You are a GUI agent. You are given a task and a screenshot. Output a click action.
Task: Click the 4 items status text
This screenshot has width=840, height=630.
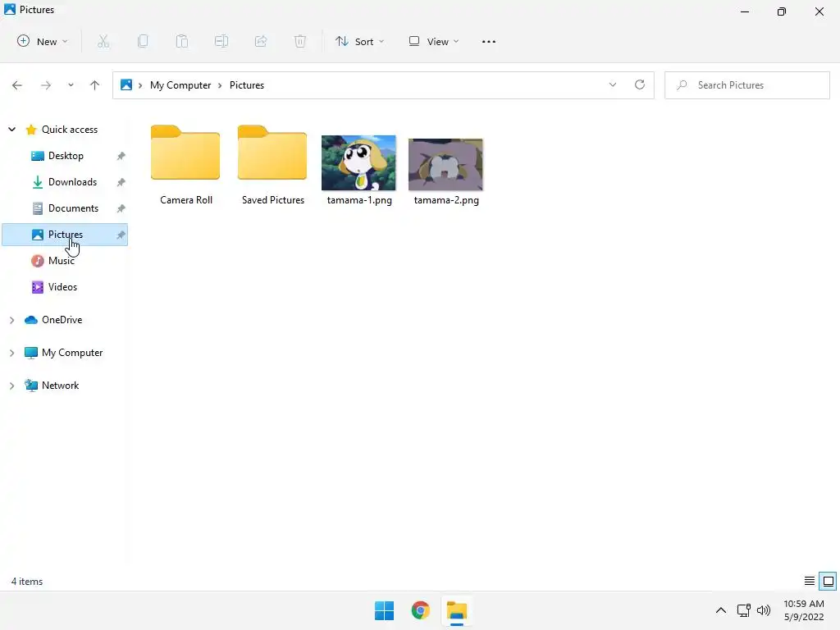tap(27, 582)
